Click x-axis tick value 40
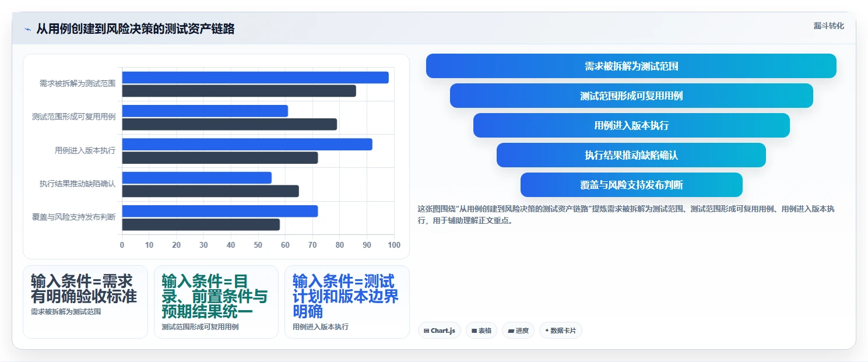 pyautogui.click(x=231, y=245)
